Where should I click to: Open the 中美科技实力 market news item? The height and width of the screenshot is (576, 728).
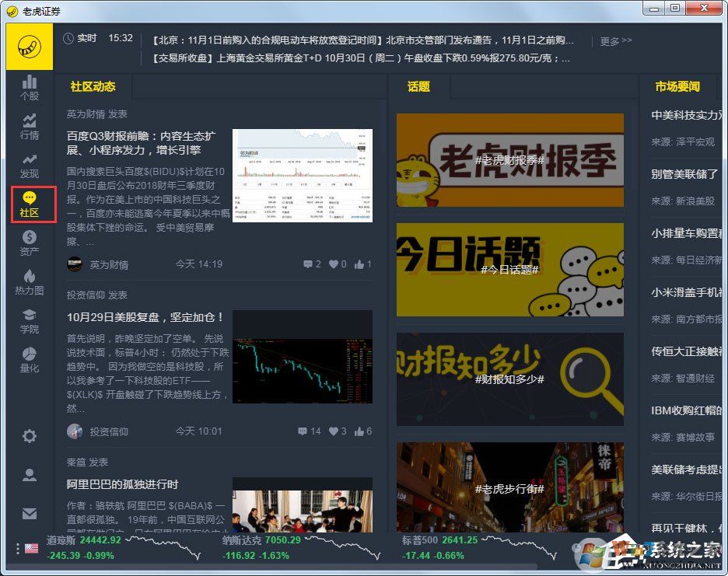coord(687,115)
